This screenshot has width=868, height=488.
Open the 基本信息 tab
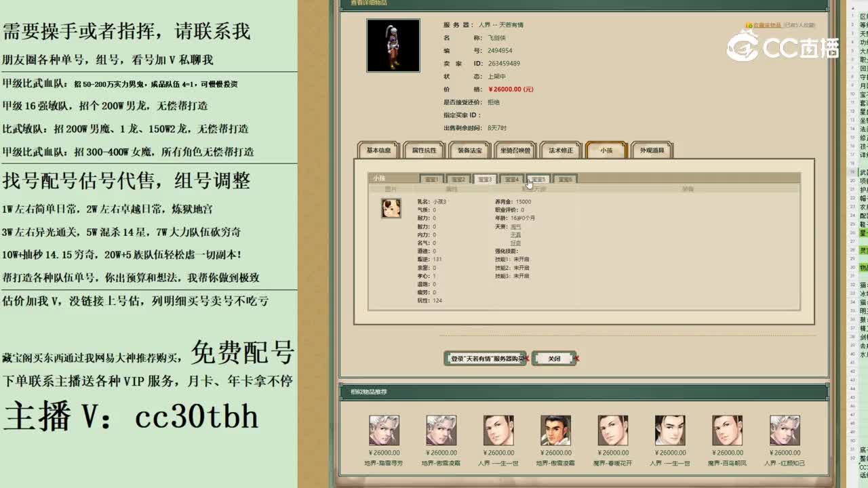[378, 150]
